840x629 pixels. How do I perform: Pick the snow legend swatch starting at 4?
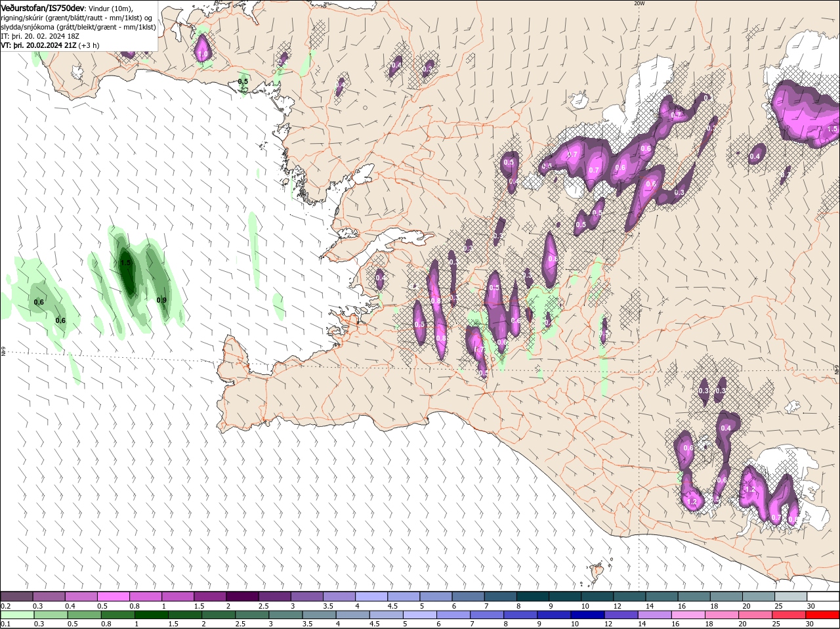pyautogui.click(x=371, y=596)
